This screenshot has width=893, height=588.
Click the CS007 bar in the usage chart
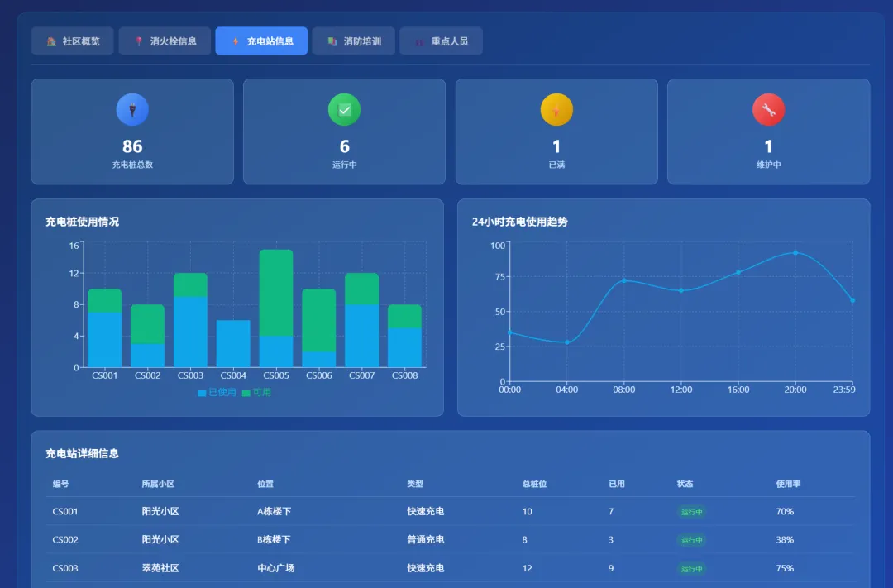point(361,320)
